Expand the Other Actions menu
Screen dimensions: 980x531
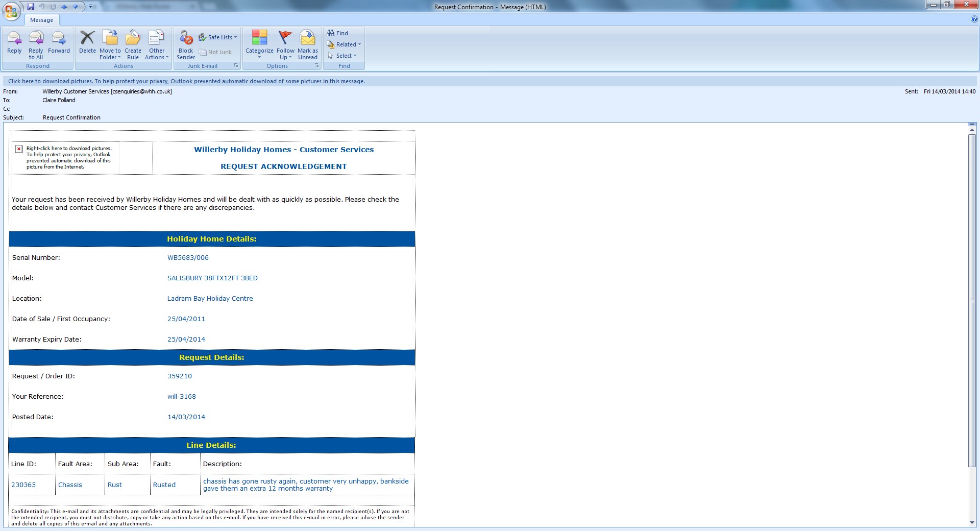(157, 45)
